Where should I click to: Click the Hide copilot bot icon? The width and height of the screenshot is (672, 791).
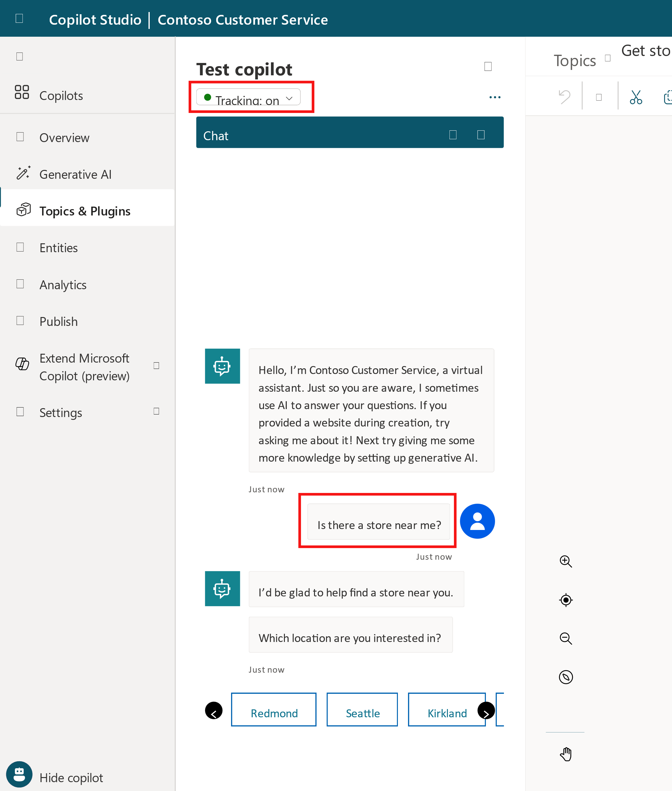click(x=19, y=774)
